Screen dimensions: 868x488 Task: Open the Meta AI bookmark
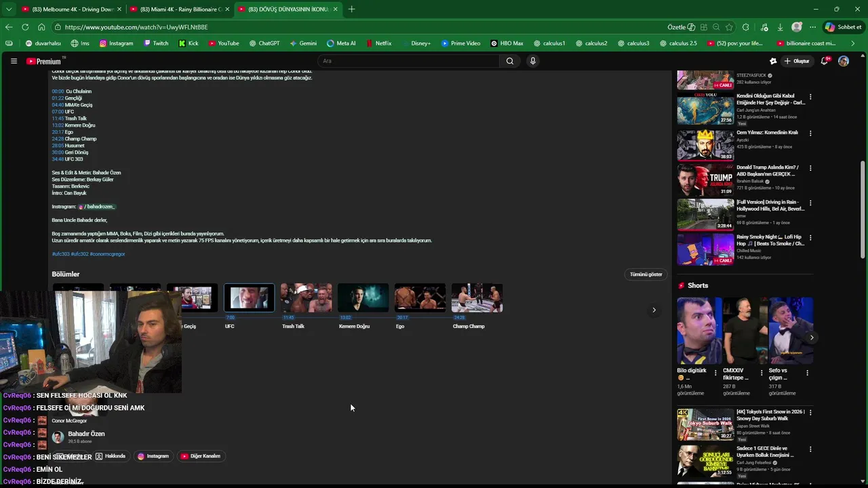341,43
